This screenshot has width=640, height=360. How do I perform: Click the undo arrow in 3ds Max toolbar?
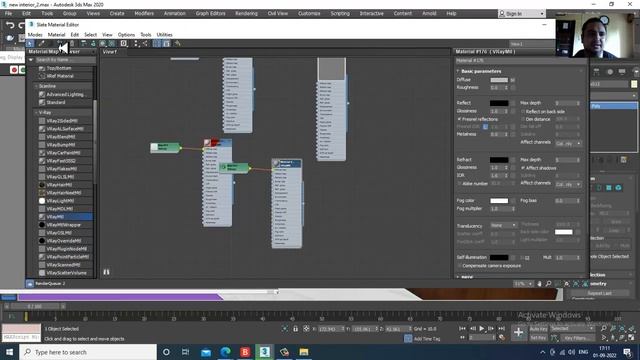coord(10,25)
